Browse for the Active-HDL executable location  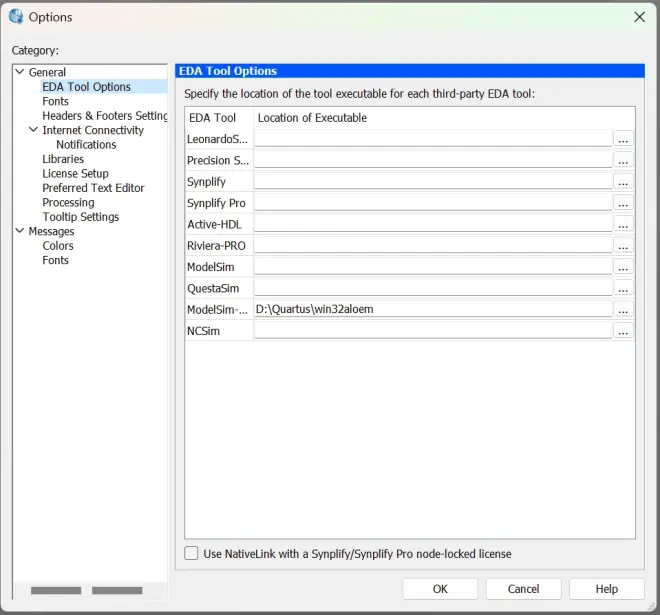pyautogui.click(x=623, y=224)
